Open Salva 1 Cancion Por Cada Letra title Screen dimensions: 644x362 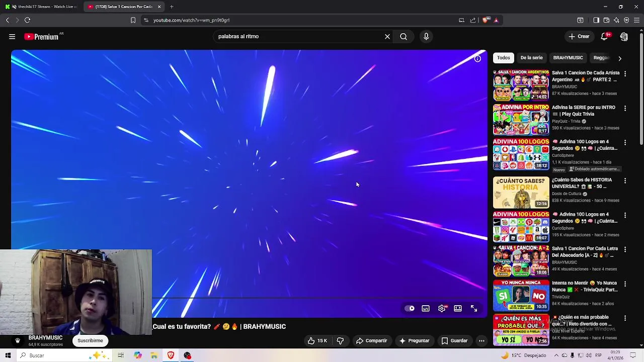(585, 252)
